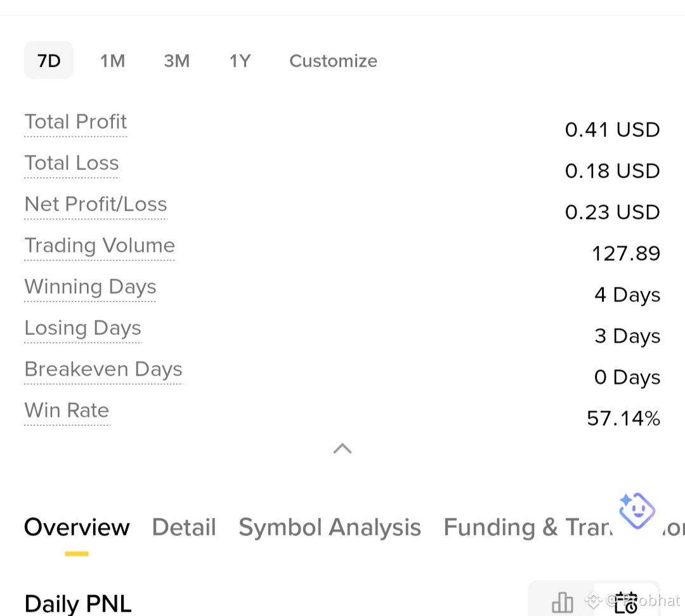Switch to the Symbol Analysis tab
The width and height of the screenshot is (685, 616).
click(x=330, y=527)
